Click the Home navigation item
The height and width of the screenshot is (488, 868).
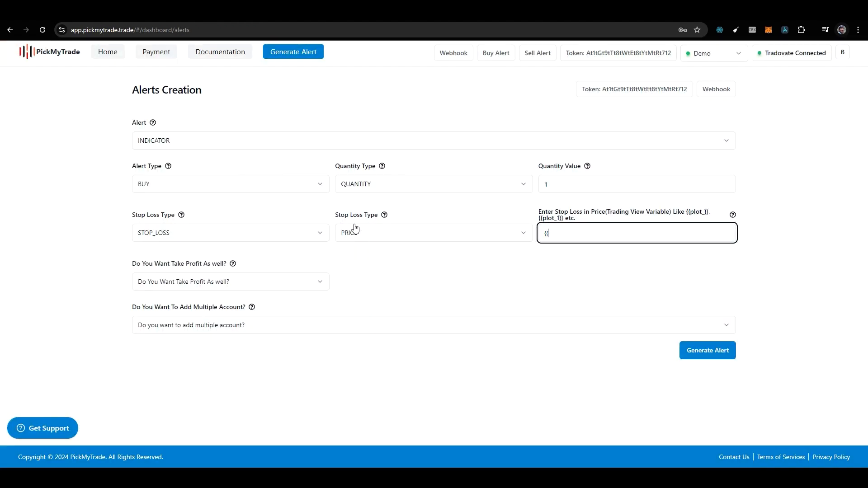tap(108, 51)
